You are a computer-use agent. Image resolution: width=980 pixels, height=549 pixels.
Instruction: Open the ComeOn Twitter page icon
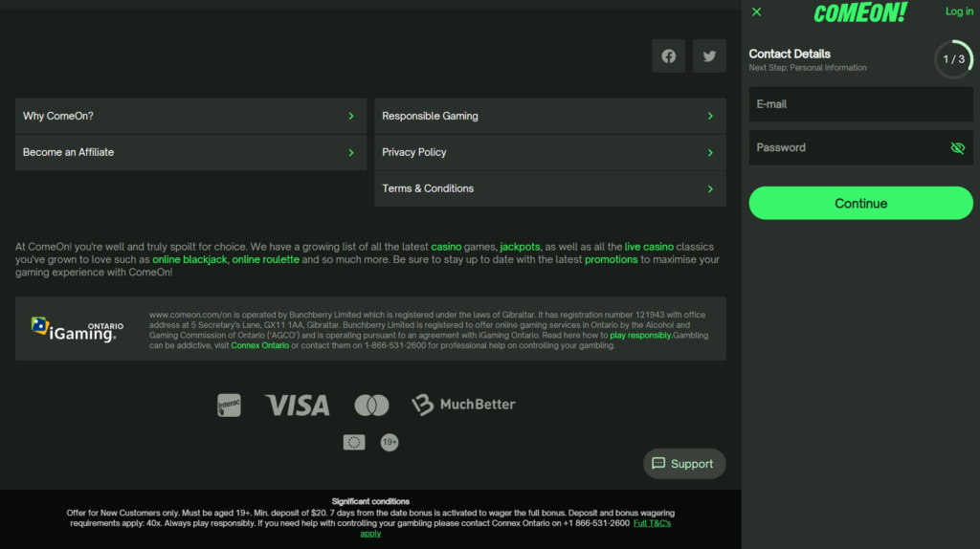click(709, 56)
